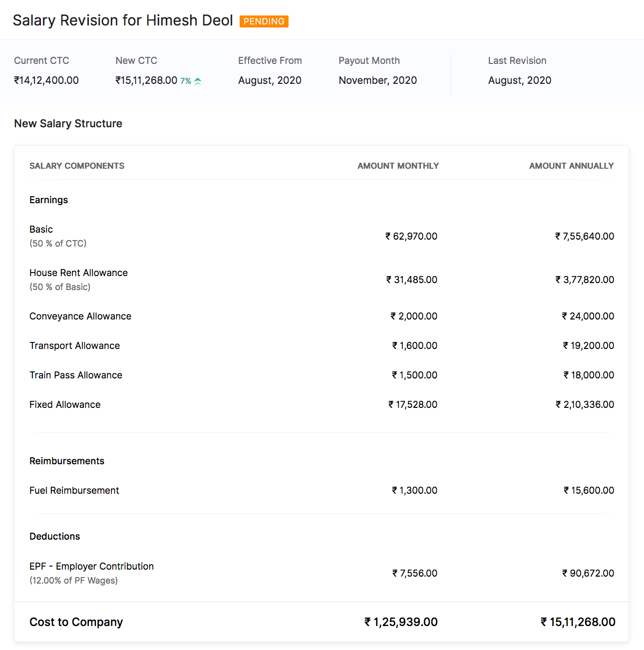Click the Fuel Reimbursement label
The height and width of the screenshot is (650, 644).
coord(74,490)
